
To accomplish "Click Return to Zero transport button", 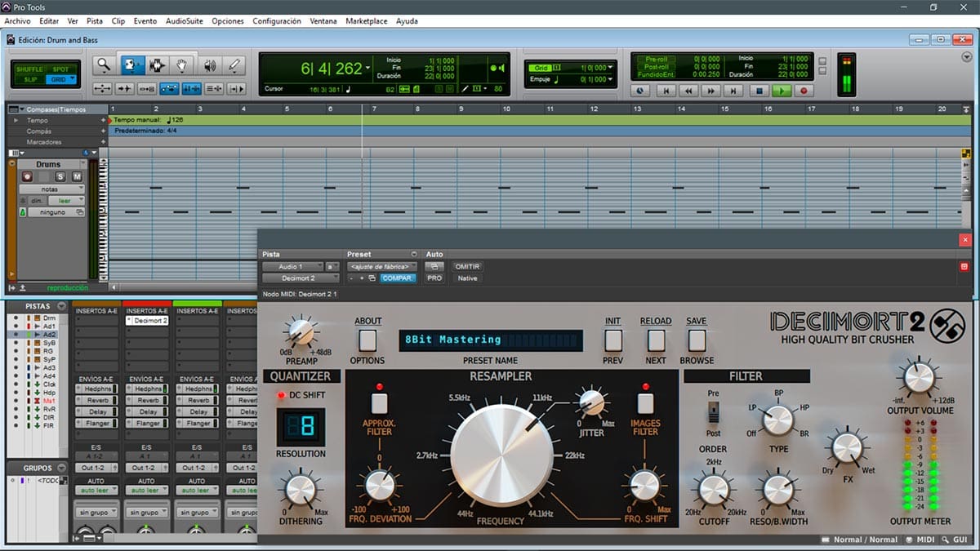I will tap(666, 91).
